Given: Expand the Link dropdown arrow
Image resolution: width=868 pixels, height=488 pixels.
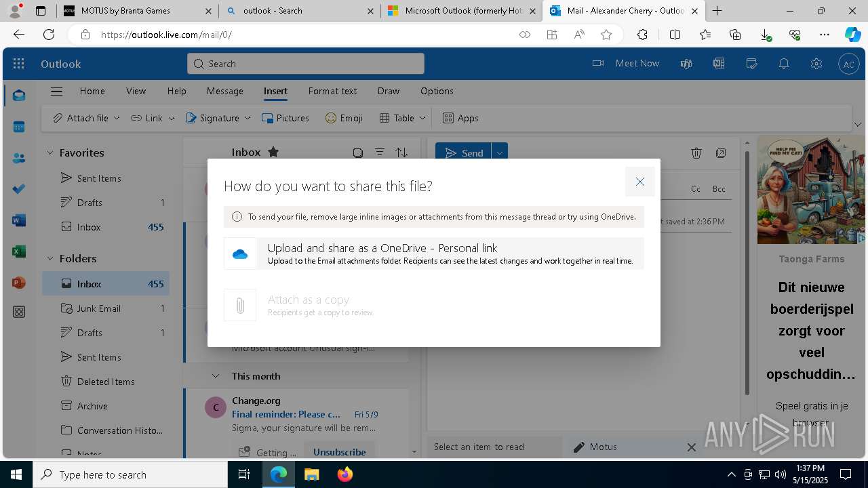Looking at the screenshot, I should [172, 118].
